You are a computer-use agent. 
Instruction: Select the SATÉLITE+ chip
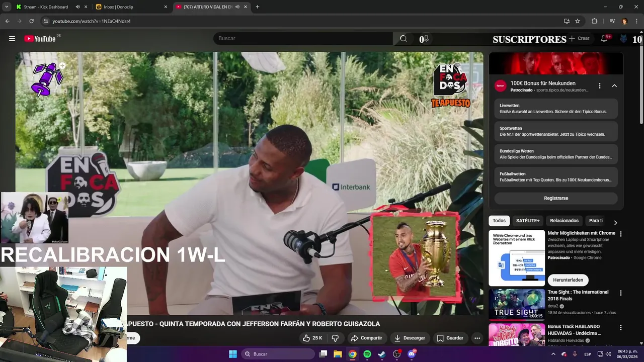click(x=528, y=221)
